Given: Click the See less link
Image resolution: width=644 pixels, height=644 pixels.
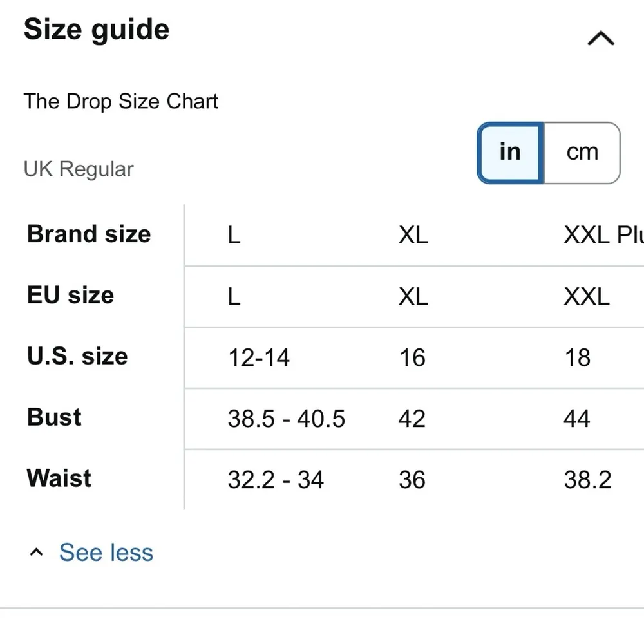Looking at the screenshot, I should [x=106, y=553].
